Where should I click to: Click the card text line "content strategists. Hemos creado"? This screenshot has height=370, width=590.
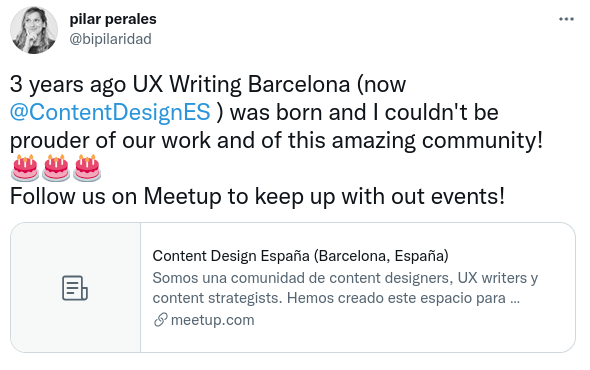pos(336,298)
